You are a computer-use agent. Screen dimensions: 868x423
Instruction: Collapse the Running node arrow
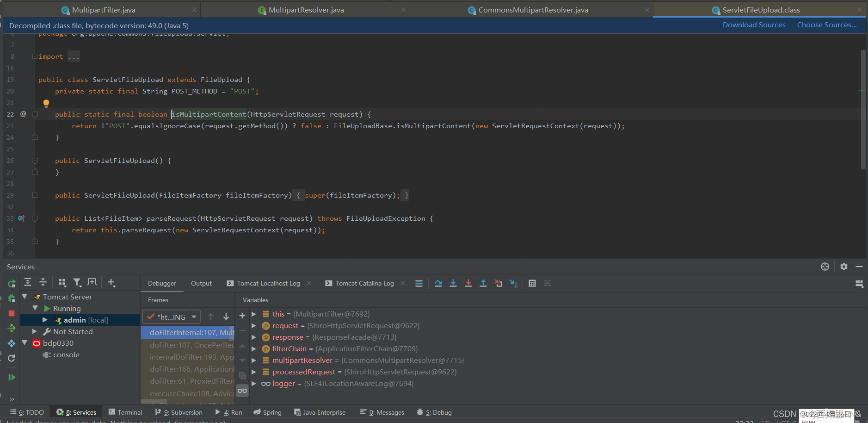tap(35, 308)
